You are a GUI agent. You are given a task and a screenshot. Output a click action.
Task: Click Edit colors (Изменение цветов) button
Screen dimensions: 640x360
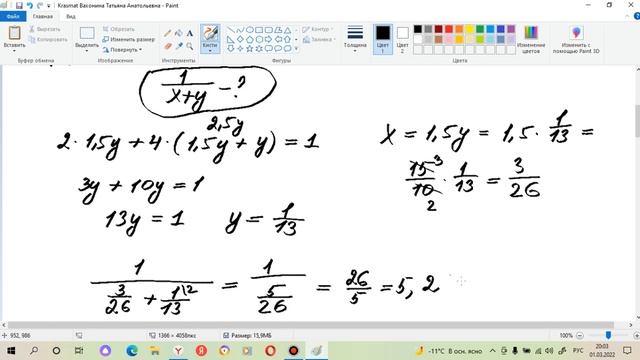[531, 39]
